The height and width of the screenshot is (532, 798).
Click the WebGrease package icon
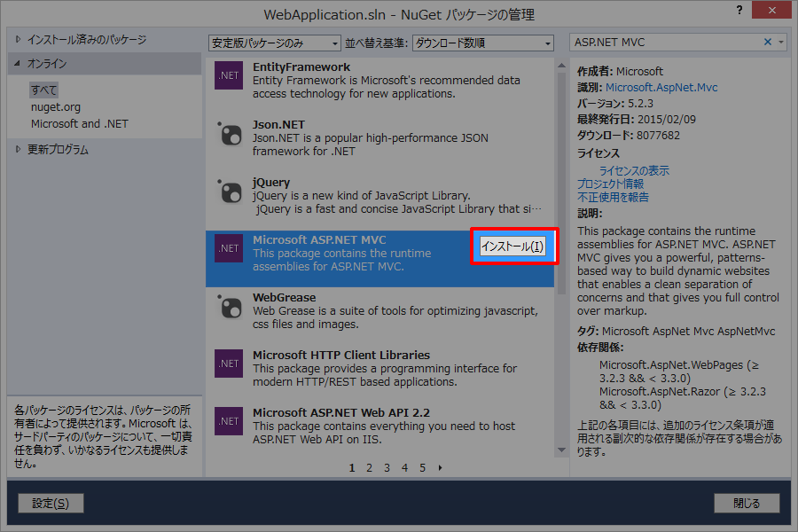click(x=229, y=306)
